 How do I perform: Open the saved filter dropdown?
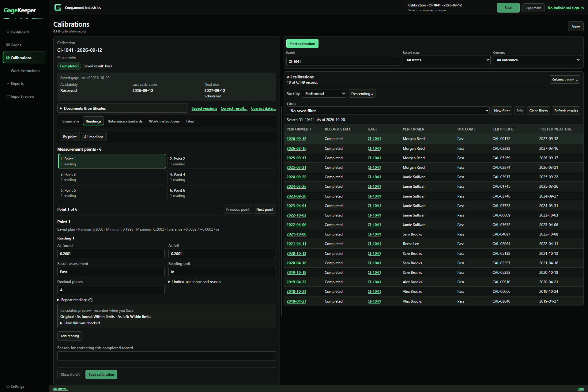click(x=388, y=111)
